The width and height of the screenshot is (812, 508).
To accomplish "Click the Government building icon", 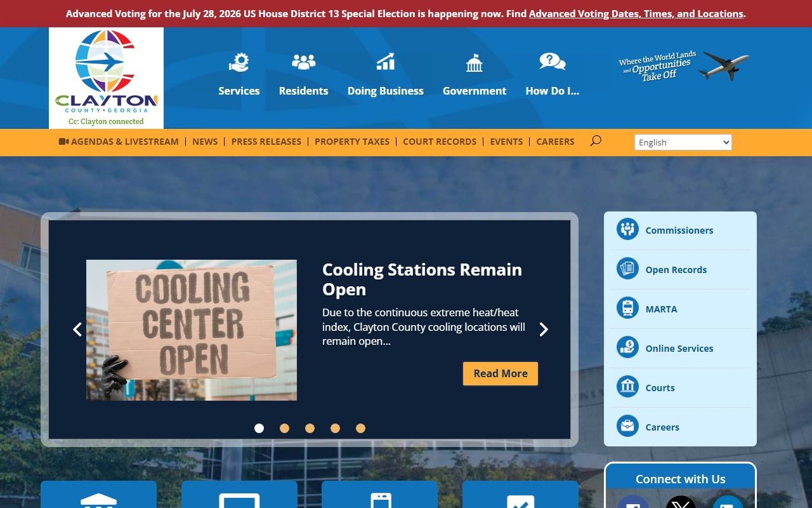I will coord(475,62).
